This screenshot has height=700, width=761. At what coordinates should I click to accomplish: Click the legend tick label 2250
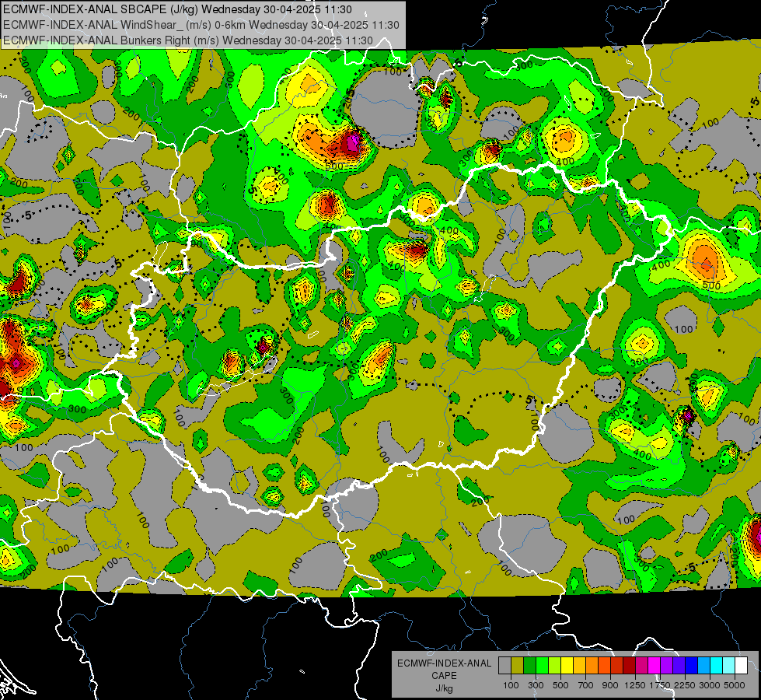[684, 685]
